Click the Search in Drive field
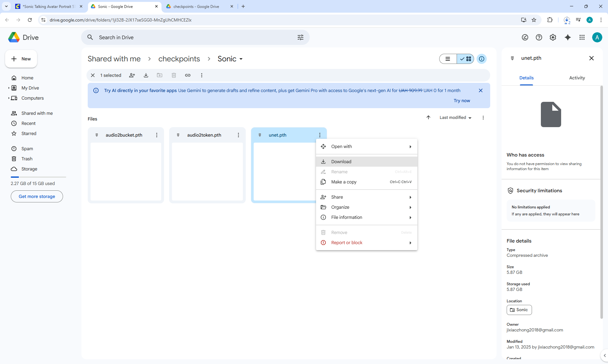 (190, 37)
